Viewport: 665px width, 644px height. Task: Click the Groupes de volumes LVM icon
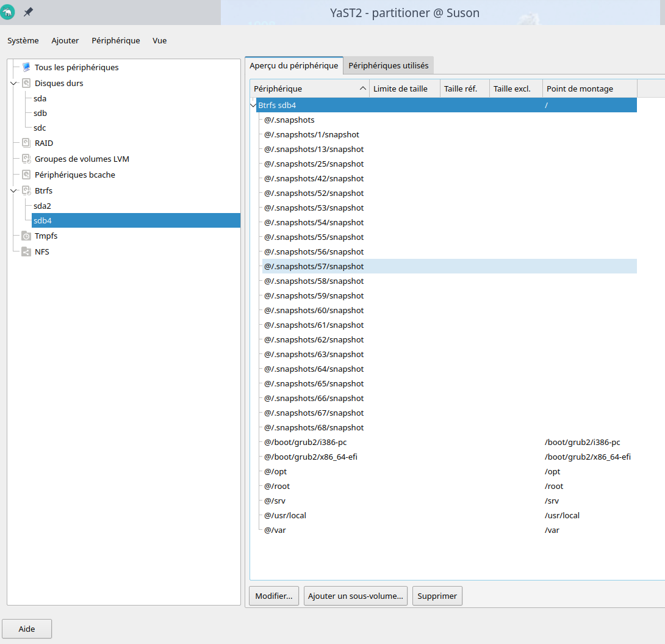[26, 159]
